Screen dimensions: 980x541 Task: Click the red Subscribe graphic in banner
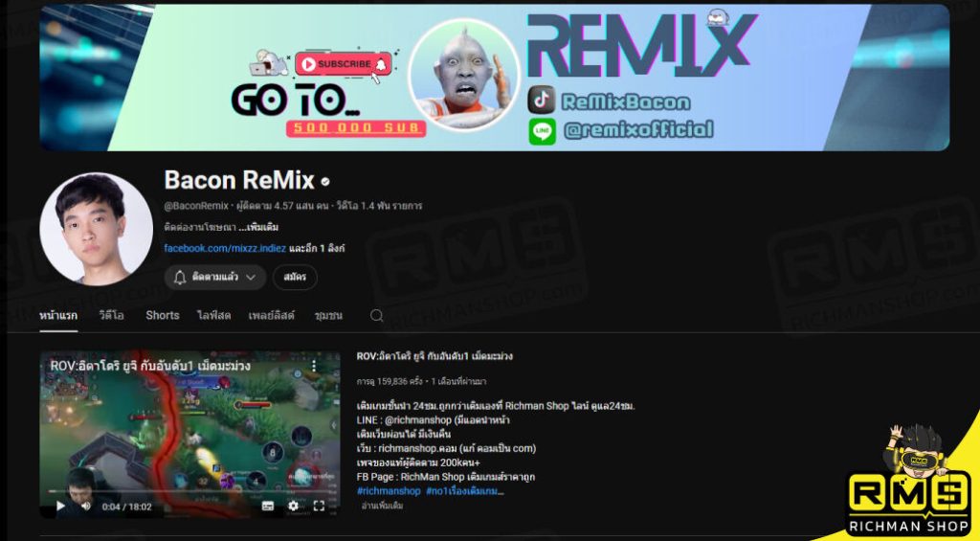(x=344, y=64)
